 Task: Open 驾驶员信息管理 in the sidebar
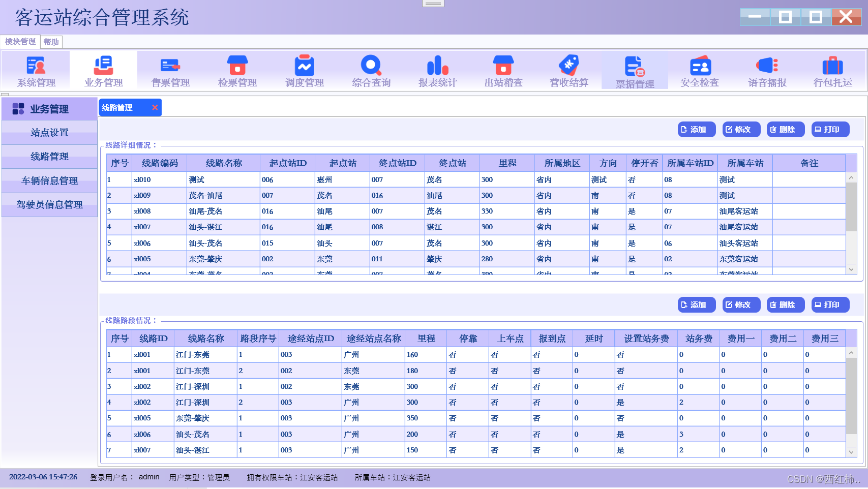click(49, 205)
